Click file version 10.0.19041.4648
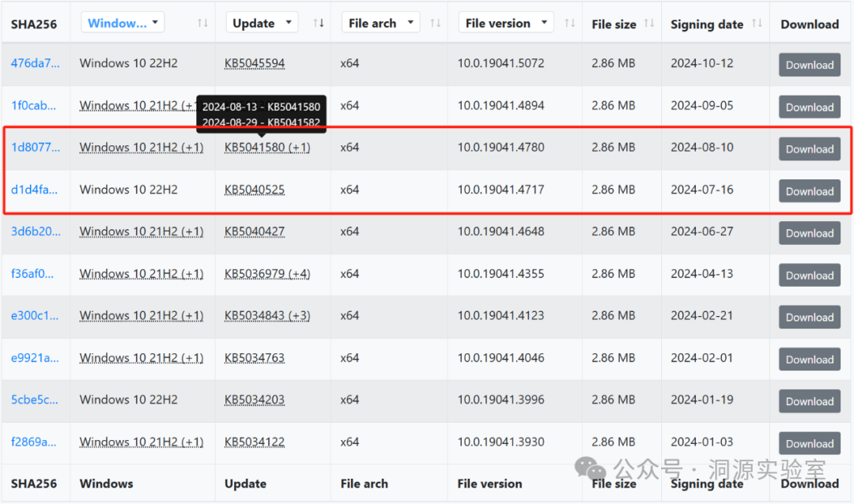Image resolution: width=854 pixels, height=504 pixels. [501, 231]
